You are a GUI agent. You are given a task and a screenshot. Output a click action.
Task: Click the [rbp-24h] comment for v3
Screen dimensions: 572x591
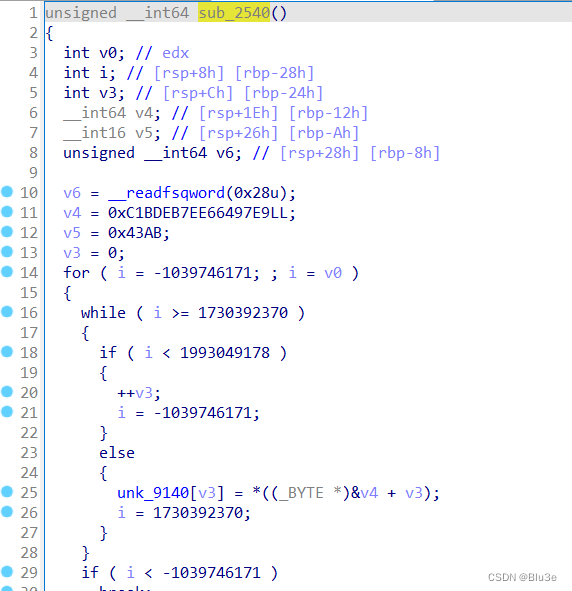tap(283, 93)
